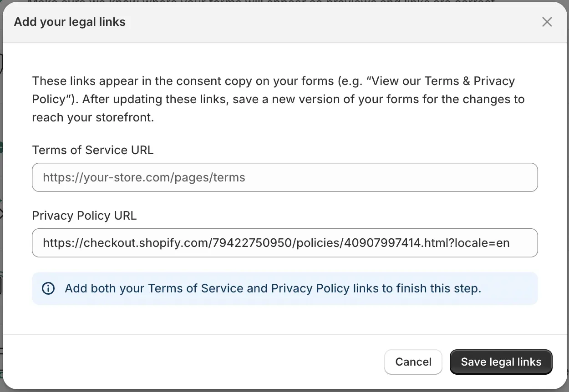Click the https://your-store.com/pages/terms placeholder text
The image size is (569, 392).
(144, 177)
